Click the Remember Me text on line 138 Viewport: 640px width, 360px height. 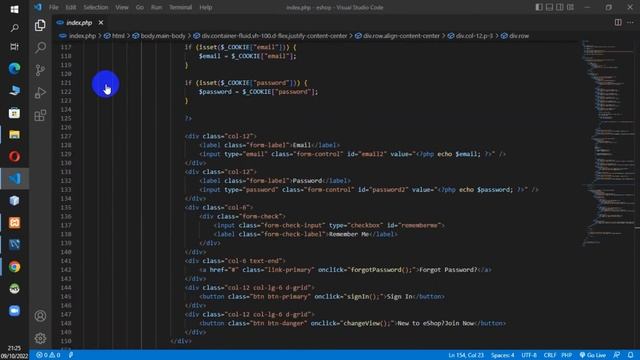tap(349, 234)
